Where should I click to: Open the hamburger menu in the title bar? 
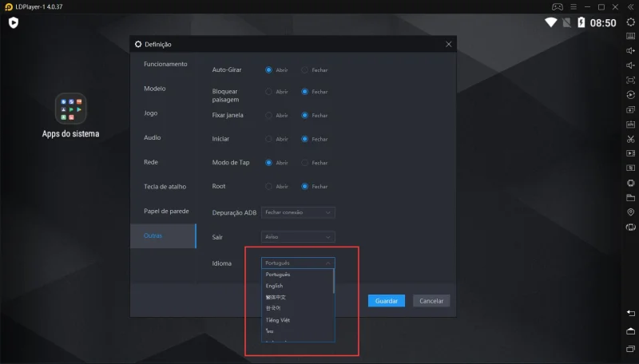(x=574, y=7)
